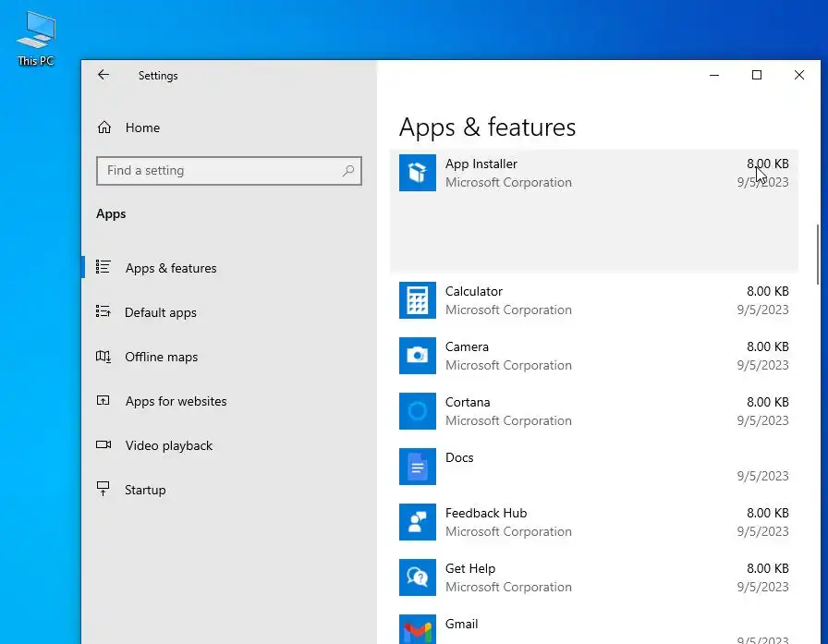Click Microsoft Corporation under Cortana
This screenshot has height=644, width=828.
coord(508,420)
